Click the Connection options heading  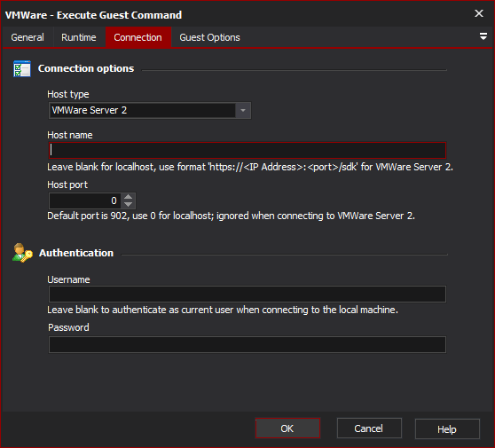pos(86,68)
